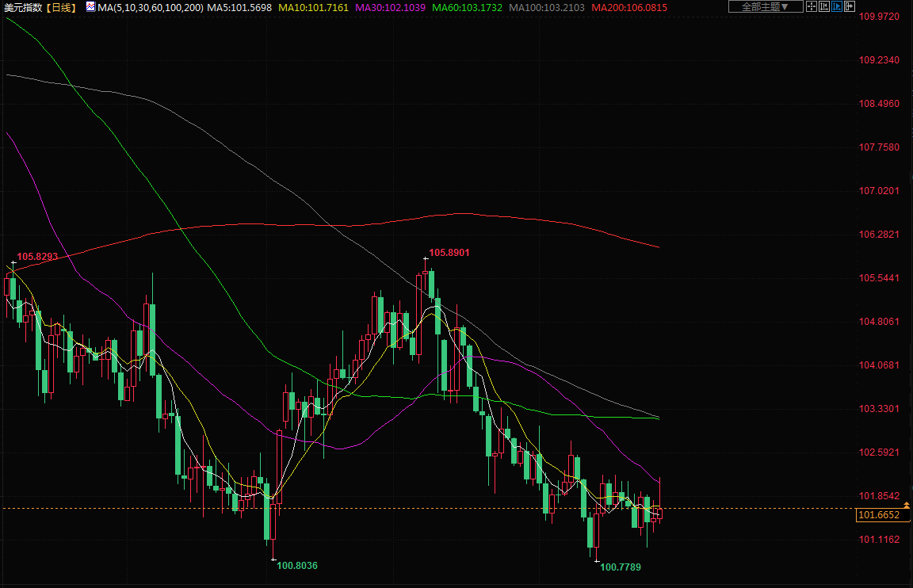This screenshot has height=588, width=913.
Task: Click the 100.8036 low price marker
Action: 297,565
